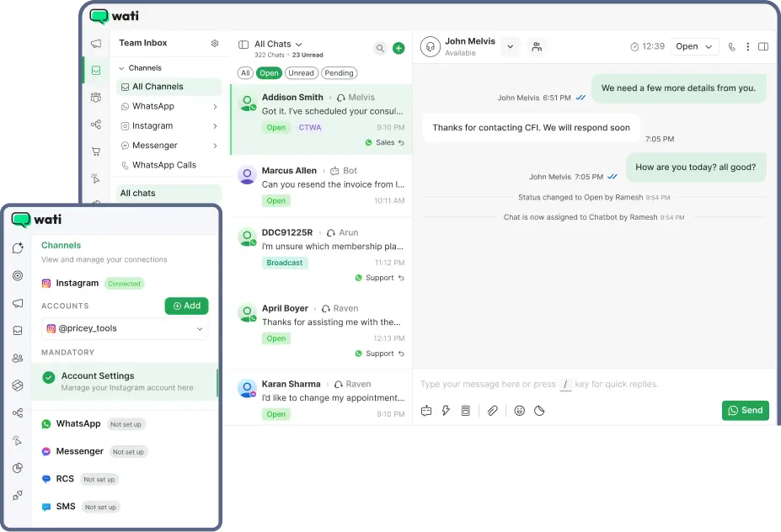The height and width of the screenshot is (532, 781).
Task: Click the Sales team label with reply arrow
Action: (x=384, y=143)
